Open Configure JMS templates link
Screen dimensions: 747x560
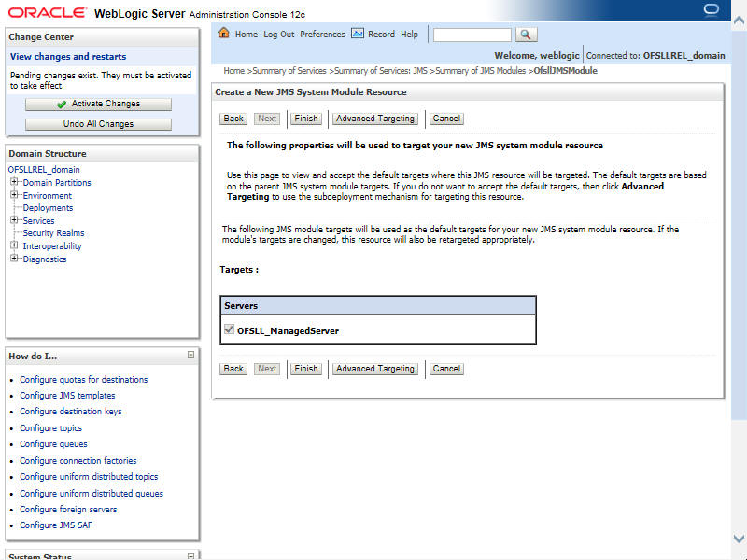click(x=67, y=395)
